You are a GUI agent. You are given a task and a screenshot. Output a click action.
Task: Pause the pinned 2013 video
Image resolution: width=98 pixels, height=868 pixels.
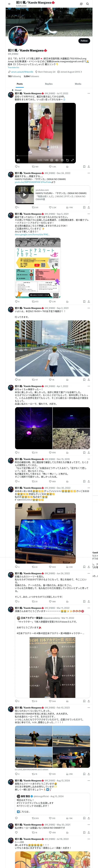point(18,160)
